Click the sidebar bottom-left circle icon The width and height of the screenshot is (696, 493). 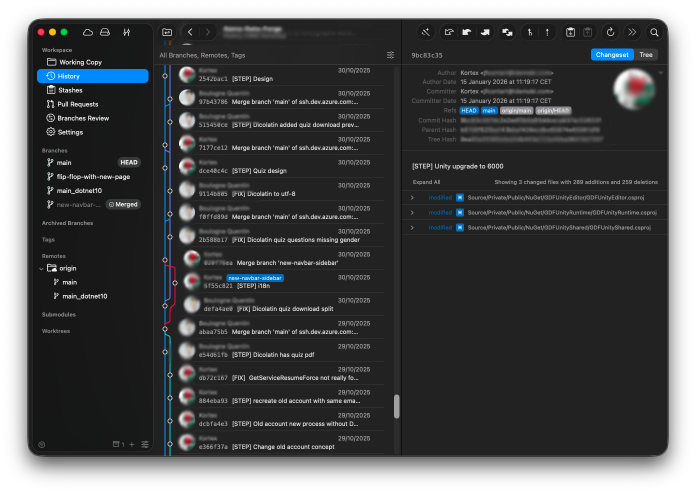[42, 444]
